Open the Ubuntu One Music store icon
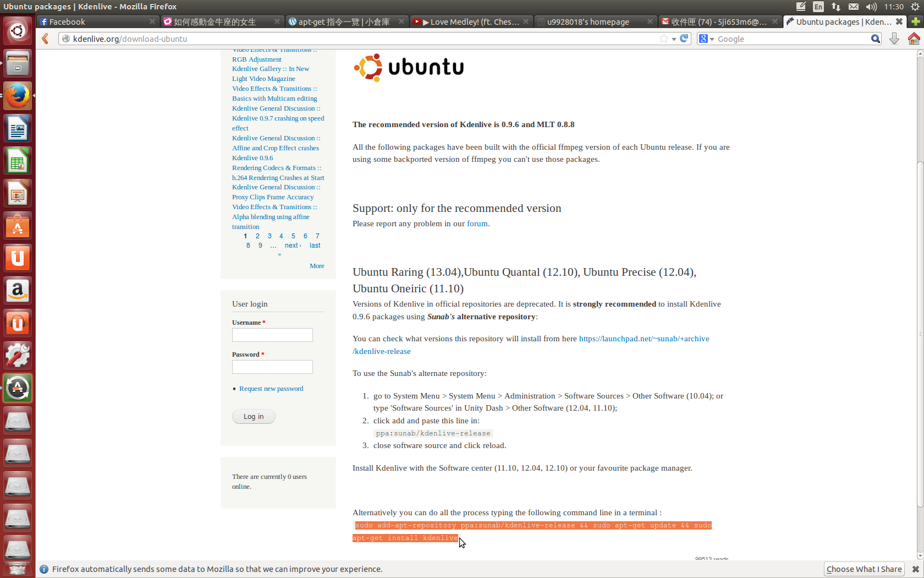The image size is (924, 578). [18, 323]
